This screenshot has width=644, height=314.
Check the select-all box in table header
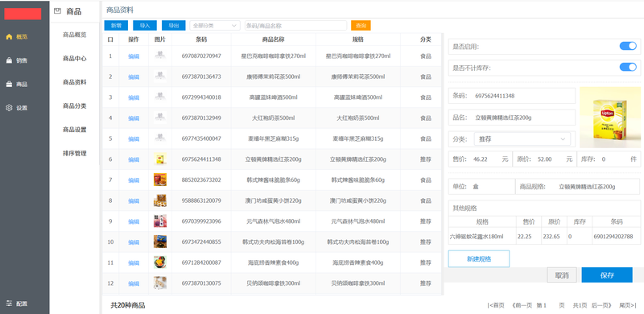click(x=110, y=39)
